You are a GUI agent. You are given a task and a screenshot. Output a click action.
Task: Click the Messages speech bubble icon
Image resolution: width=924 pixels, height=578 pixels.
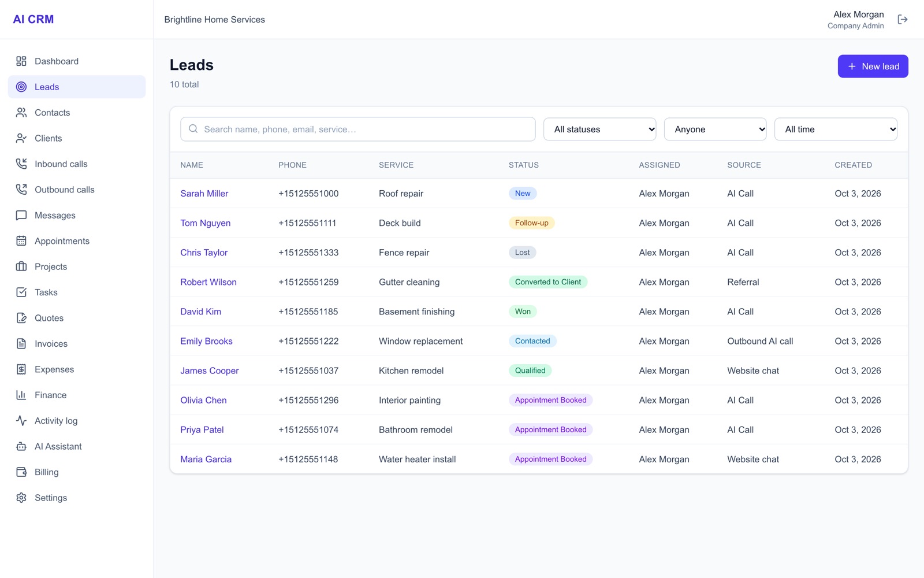(21, 216)
